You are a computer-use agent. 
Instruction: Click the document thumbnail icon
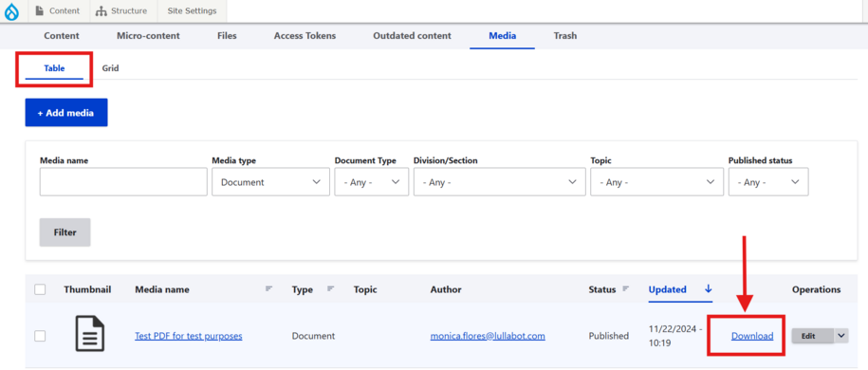90,333
